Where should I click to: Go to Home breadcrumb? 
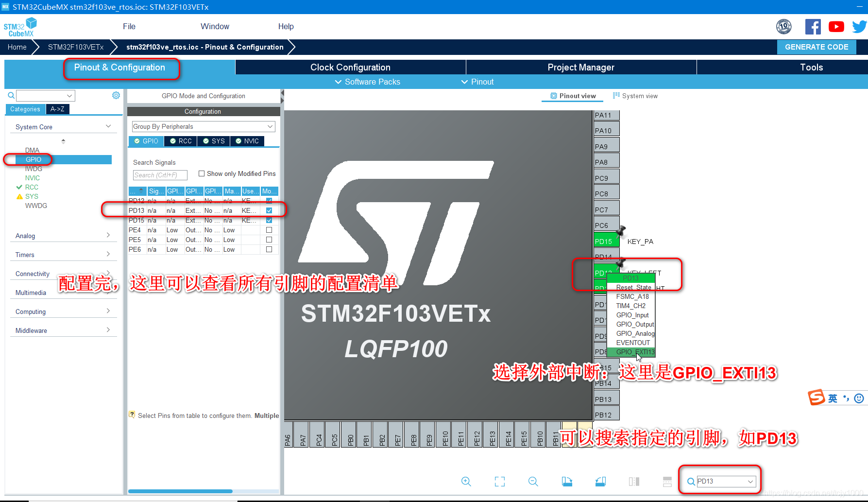[x=17, y=47]
